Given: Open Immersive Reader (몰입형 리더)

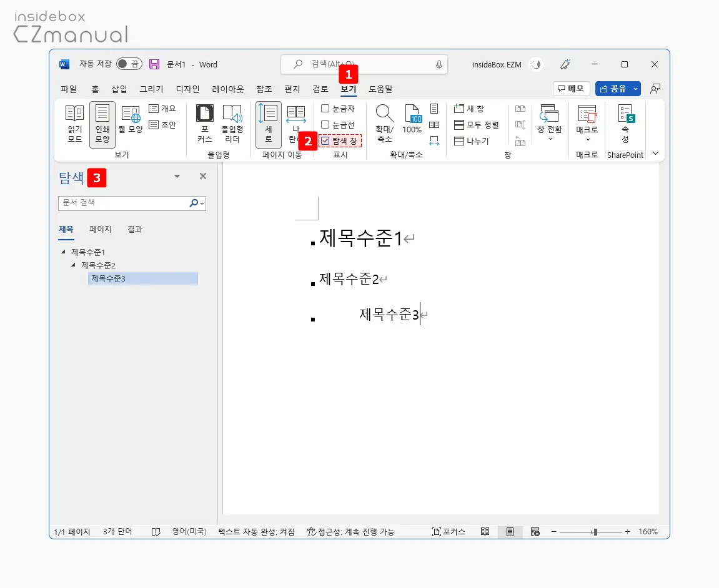Looking at the screenshot, I should click(x=232, y=124).
